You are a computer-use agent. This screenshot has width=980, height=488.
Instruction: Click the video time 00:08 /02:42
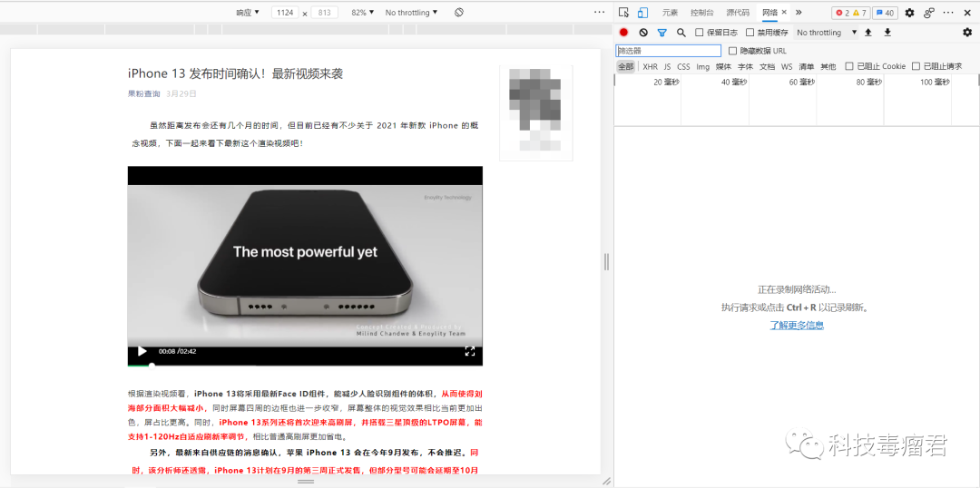[x=177, y=351]
